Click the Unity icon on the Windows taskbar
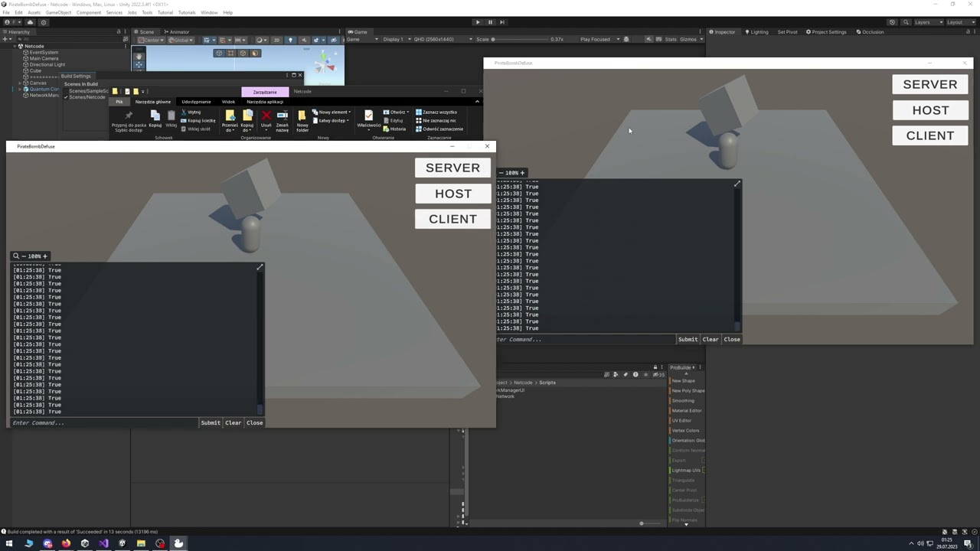The height and width of the screenshot is (551, 980). 122,543
